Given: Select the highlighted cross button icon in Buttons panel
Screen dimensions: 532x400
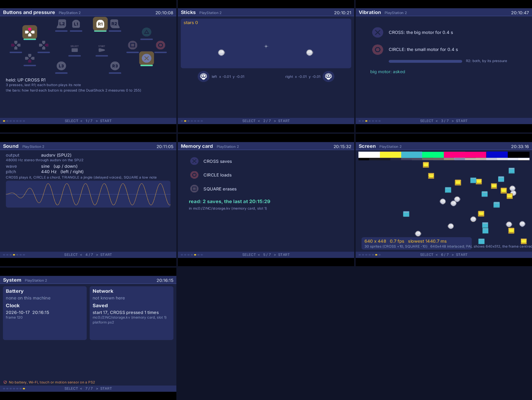Looking at the screenshot, I should [x=147, y=58].
